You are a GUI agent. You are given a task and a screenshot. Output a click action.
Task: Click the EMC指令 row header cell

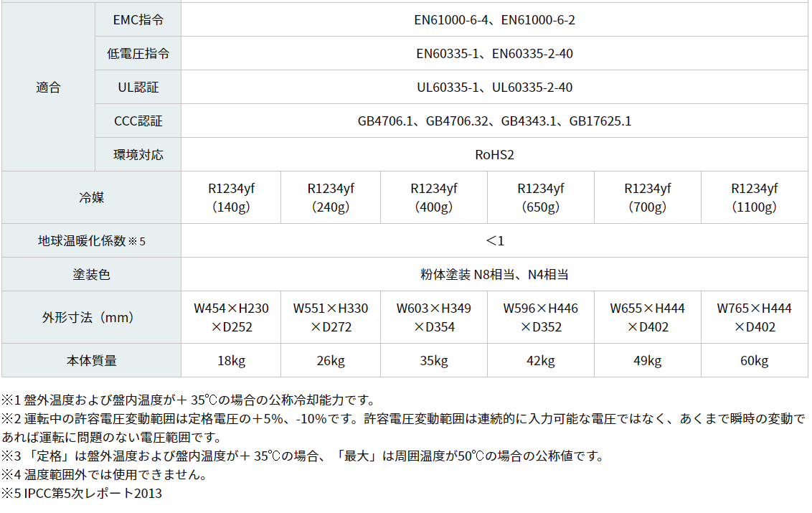(x=138, y=20)
